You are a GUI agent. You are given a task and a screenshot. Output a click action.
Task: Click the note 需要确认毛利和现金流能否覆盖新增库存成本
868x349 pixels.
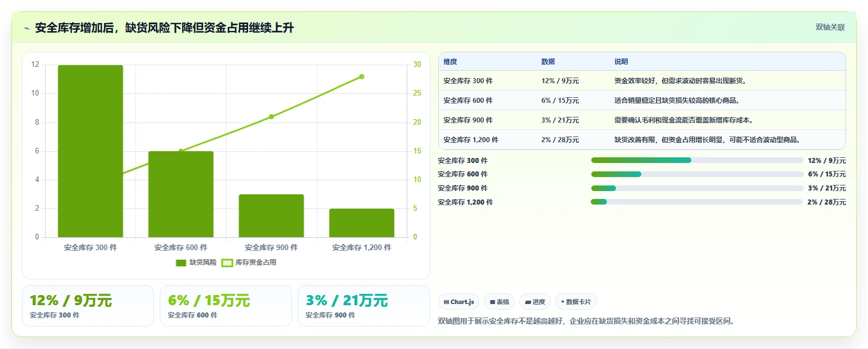tap(683, 120)
